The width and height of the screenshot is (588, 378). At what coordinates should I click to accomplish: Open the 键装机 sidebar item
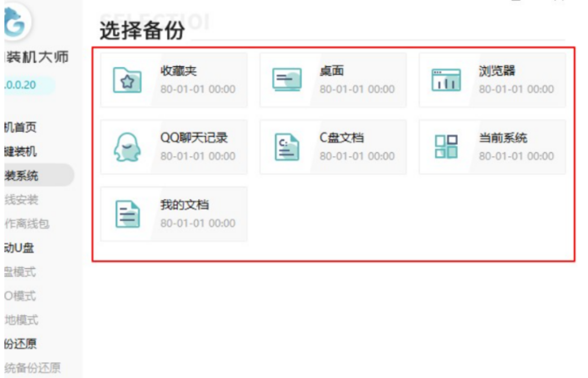click(x=20, y=152)
